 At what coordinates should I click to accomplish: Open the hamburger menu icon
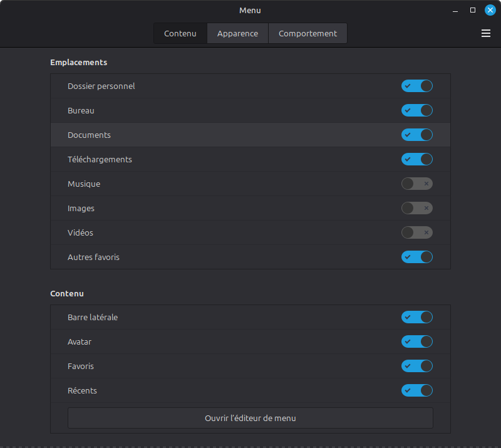pos(486,33)
